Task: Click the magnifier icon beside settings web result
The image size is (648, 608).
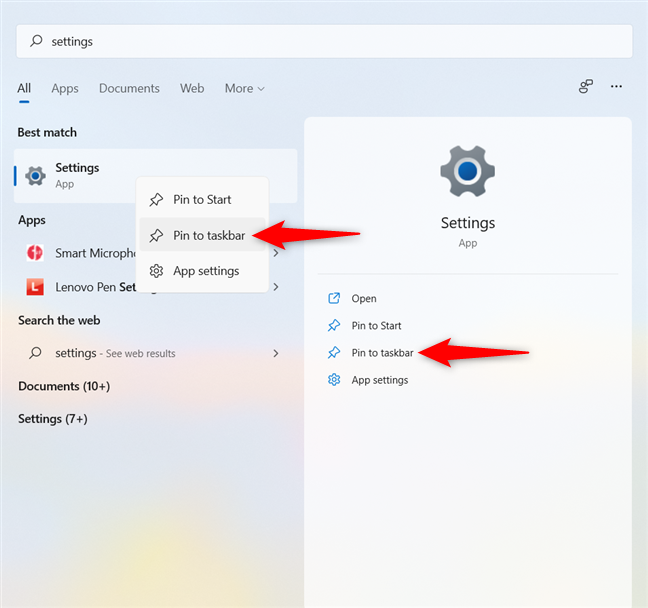Action: (x=35, y=353)
